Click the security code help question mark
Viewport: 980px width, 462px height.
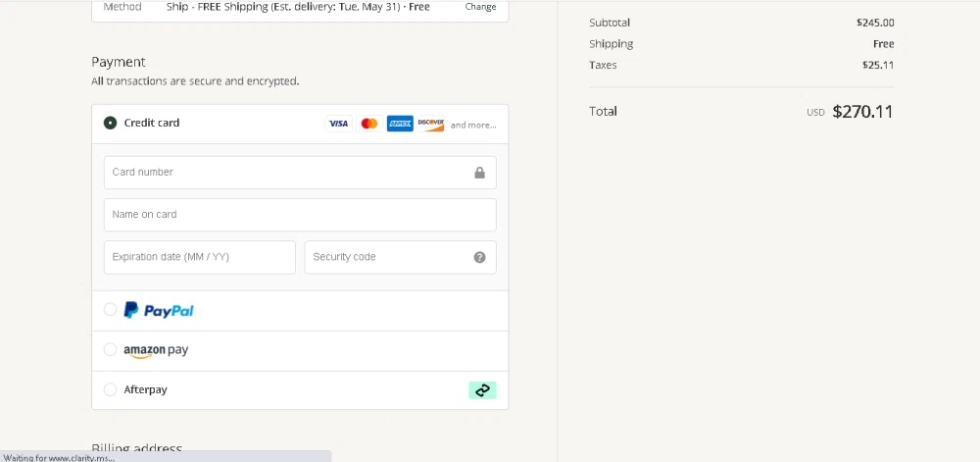click(x=479, y=257)
